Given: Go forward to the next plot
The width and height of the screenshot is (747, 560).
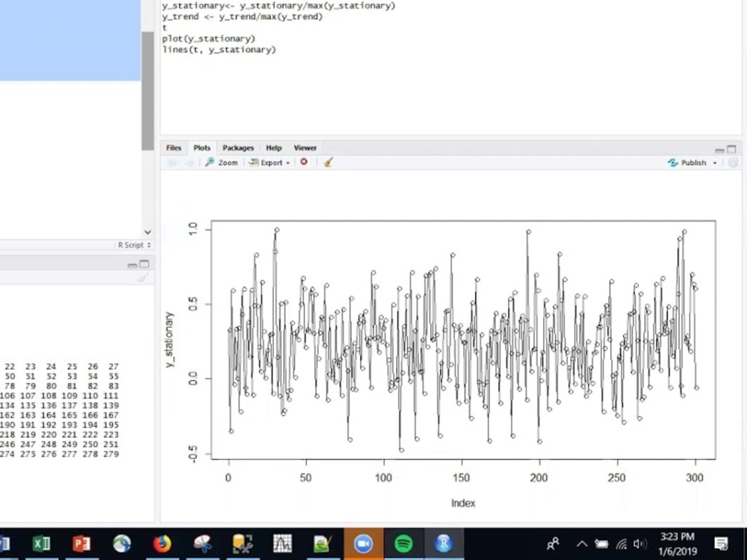Looking at the screenshot, I should (x=190, y=162).
